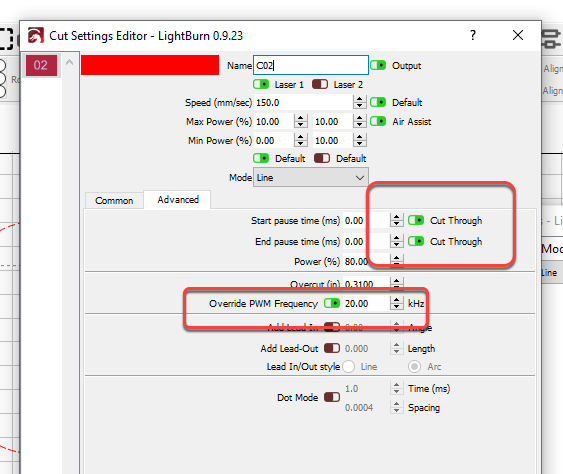Toggle Cut Through beside Start pause time
563x474 pixels.
[x=416, y=220]
